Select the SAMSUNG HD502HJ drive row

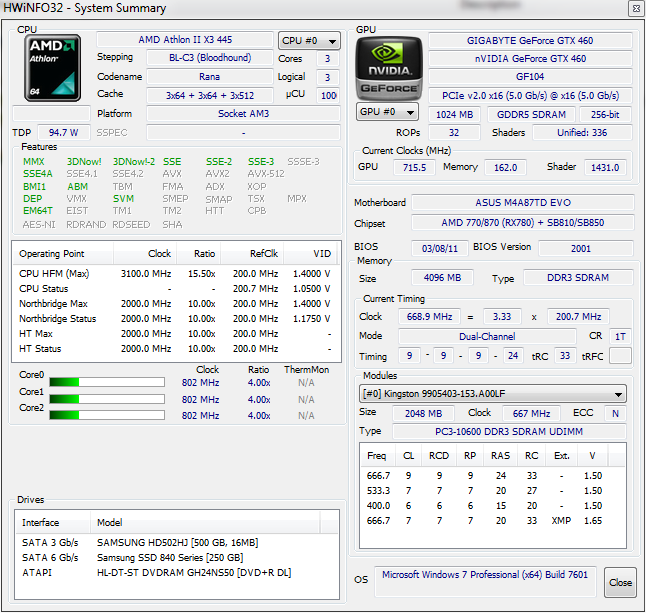pyautogui.click(x=176, y=543)
